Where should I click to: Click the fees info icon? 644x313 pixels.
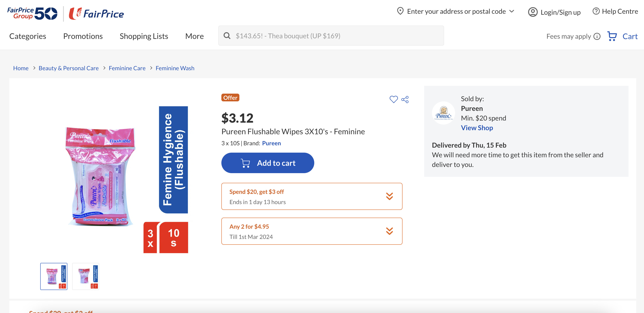597,37
